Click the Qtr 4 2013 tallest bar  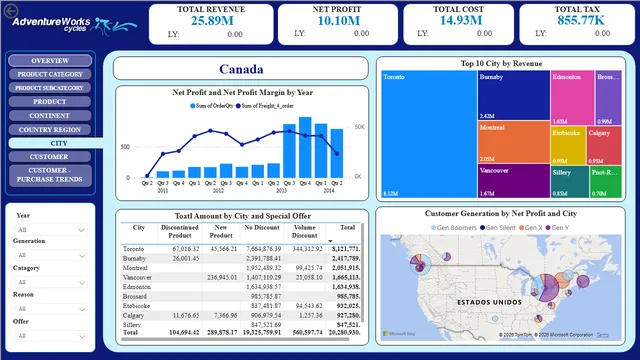coord(305,147)
